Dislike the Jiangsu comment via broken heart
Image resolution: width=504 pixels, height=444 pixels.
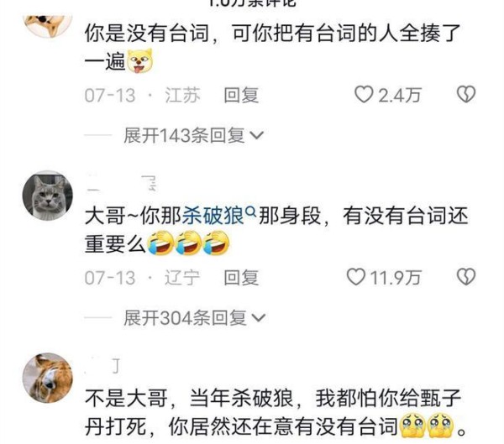pyautogui.click(x=466, y=94)
